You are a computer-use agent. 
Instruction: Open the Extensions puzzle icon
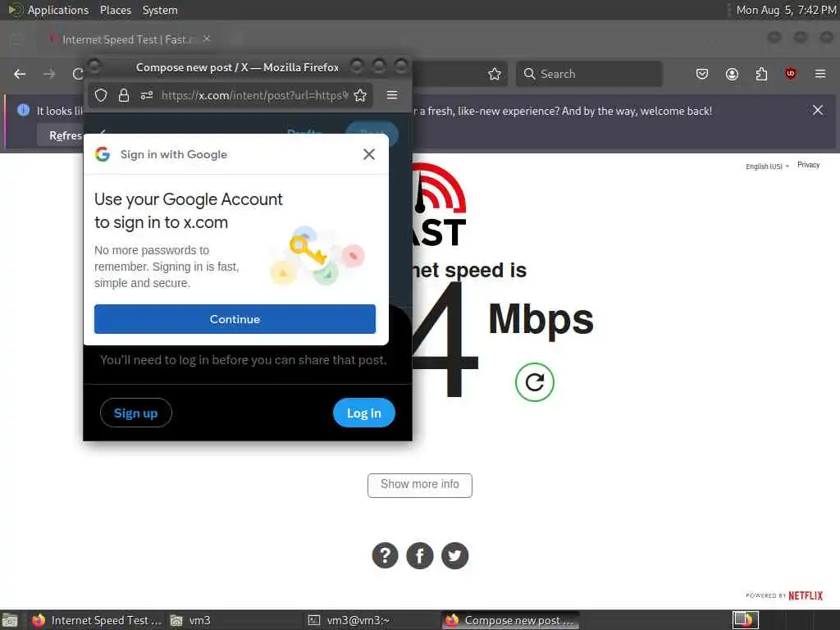pos(761,74)
